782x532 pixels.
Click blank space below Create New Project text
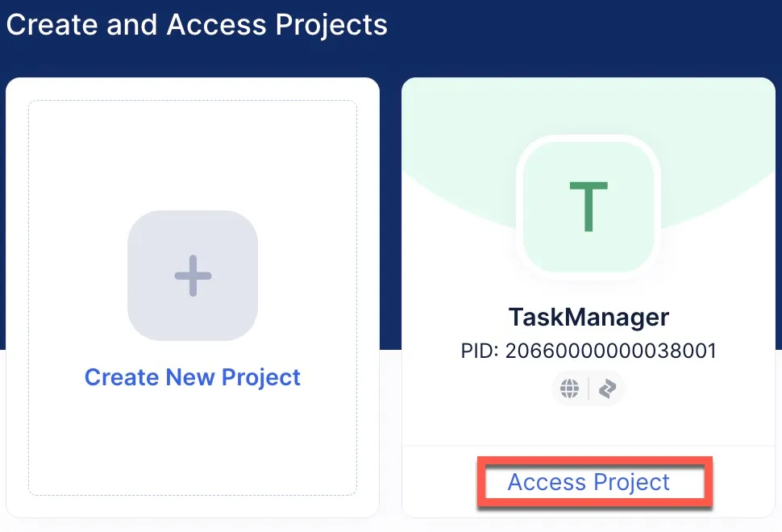[x=193, y=443]
